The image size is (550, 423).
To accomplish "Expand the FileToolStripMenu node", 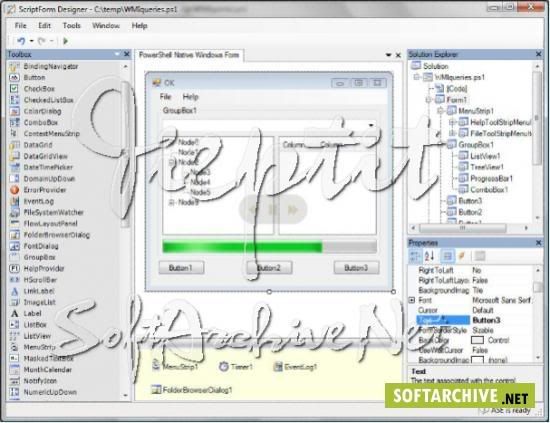I will (452, 133).
